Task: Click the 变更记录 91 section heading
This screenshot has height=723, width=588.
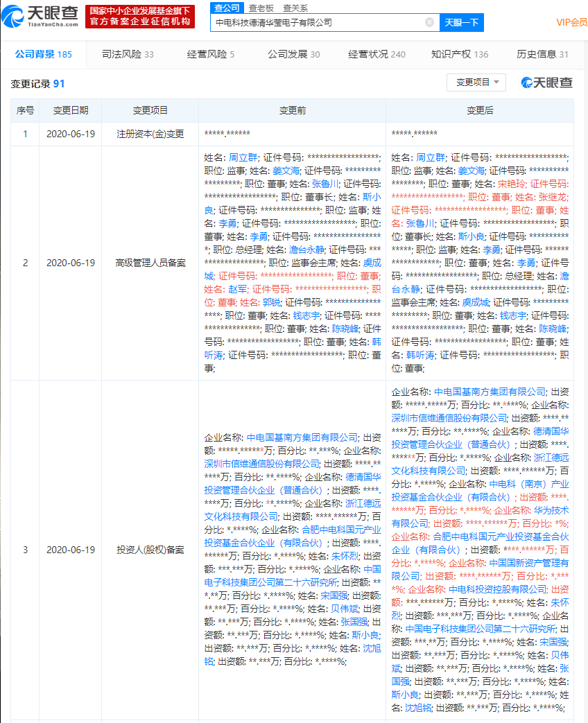Action: click(38, 83)
